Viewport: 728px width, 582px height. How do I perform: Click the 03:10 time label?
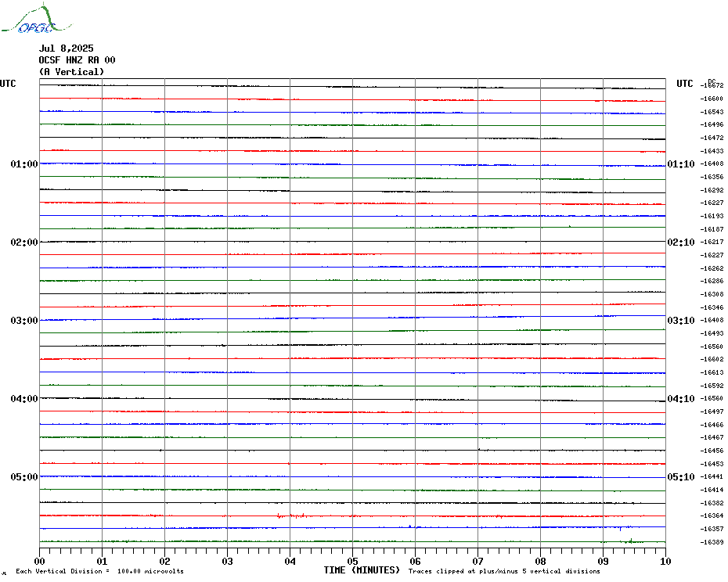click(x=681, y=321)
